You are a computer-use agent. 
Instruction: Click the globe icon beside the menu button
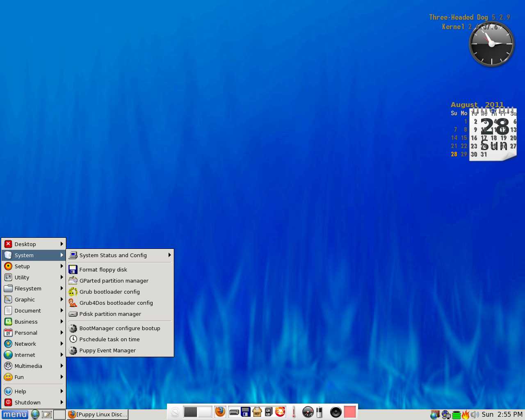pos(35,415)
